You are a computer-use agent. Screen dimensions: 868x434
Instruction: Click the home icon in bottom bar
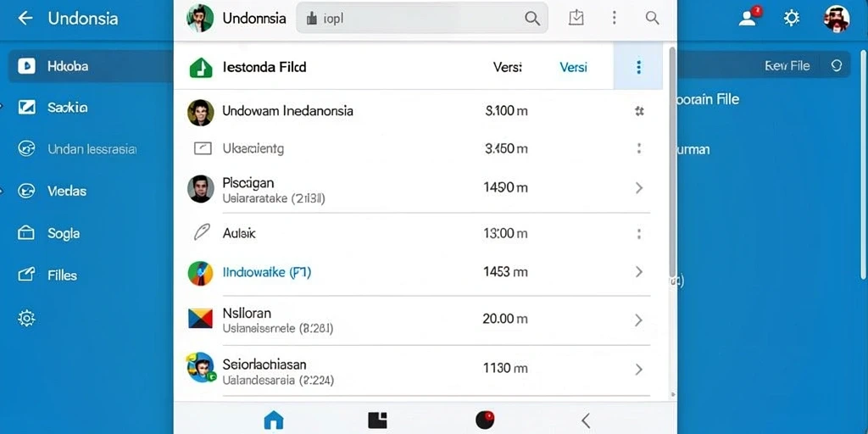click(274, 420)
